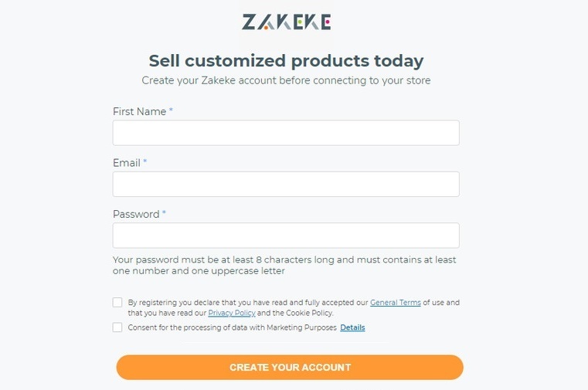The width and height of the screenshot is (588, 390).
Task: Click the 'Sell customized products today' heading
Action: tap(286, 61)
